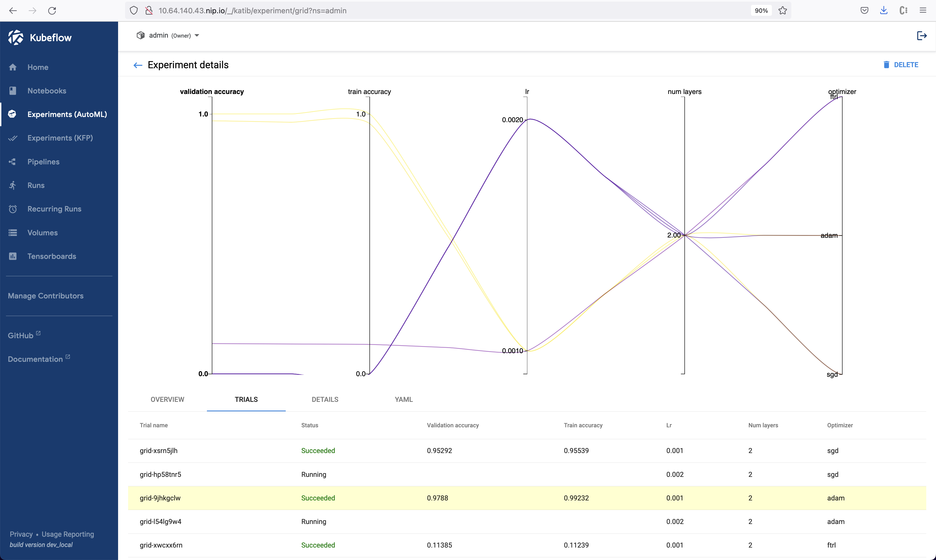Click the Kubeflow logo icon
The width and height of the screenshot is (936, 560).
pyautogui.click(x=15, y=37)
